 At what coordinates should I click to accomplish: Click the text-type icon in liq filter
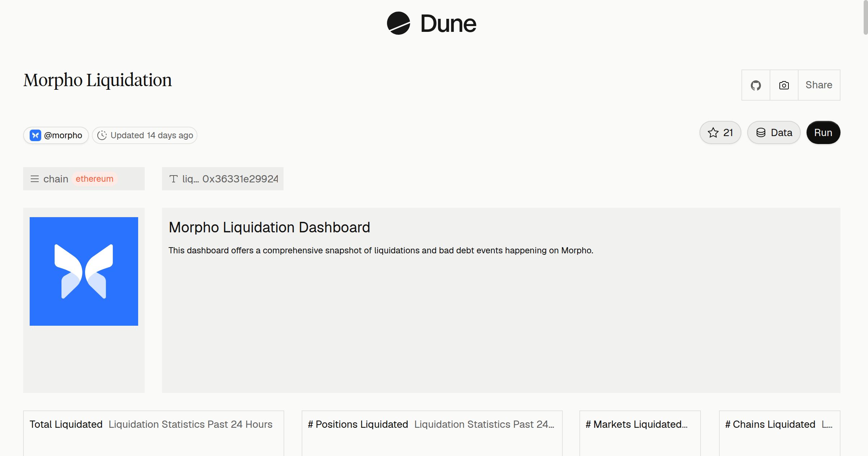coord(174,179)
